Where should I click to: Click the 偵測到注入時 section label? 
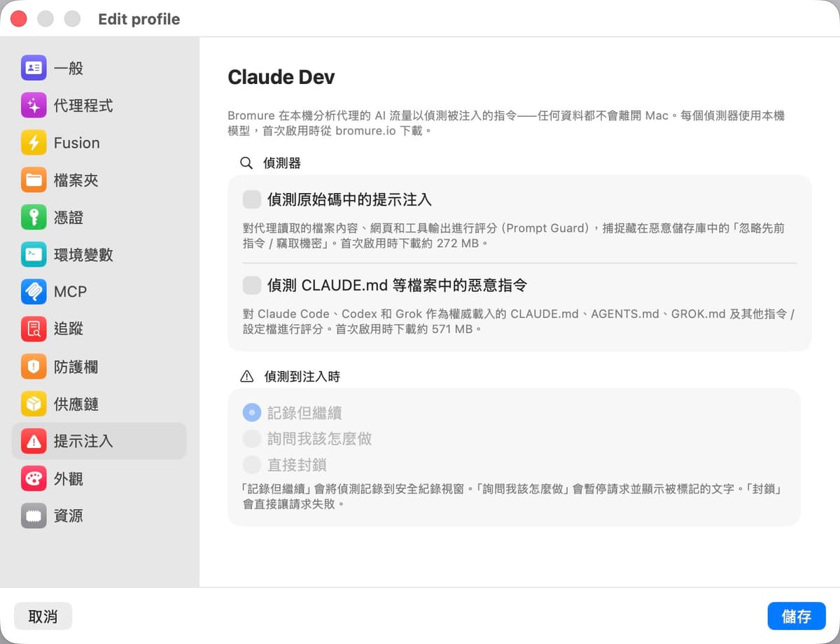tap(302, 377)
